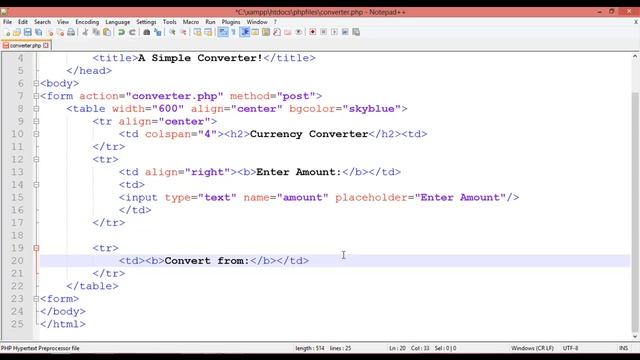Click the Paste clipboard icon
The image size is (640, 360).
pyautogui.click(x=107, y=32)
